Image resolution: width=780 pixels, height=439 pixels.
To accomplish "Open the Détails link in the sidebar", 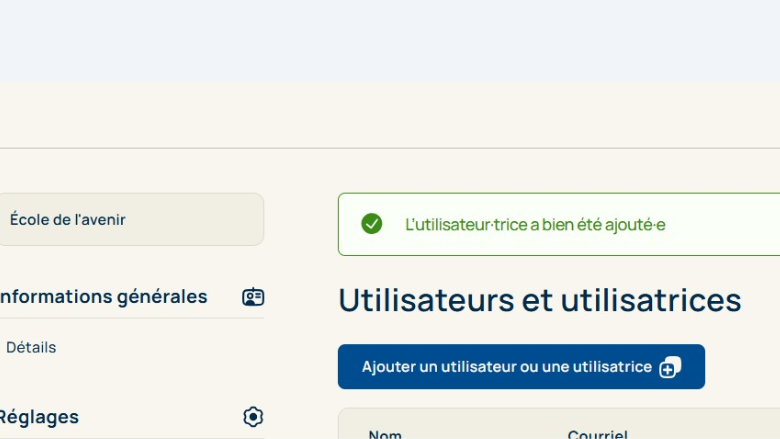I will 31,347.
